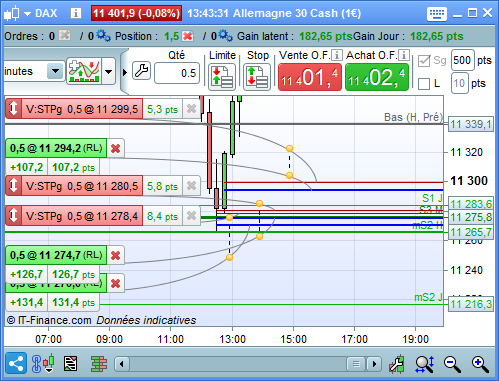Select the 0,5 @ 11 274,7 position label
This screenshot has height=381, width=499.
click(x=56, y=255)
